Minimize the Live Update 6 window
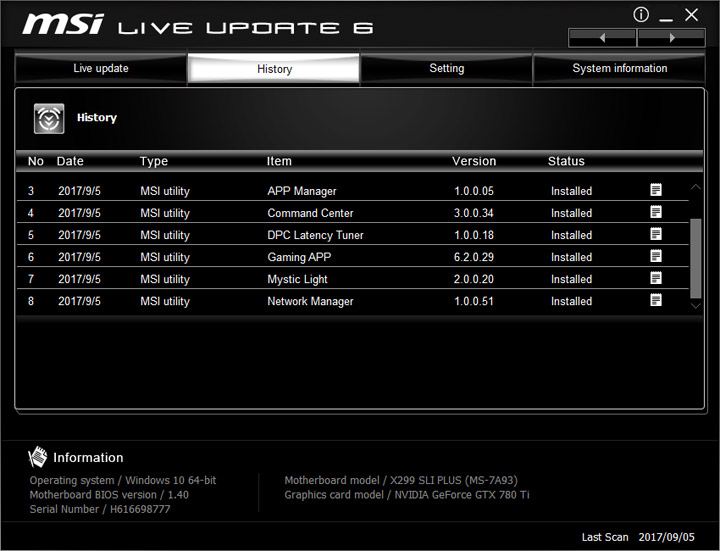Viewport: 720px width, 551px height. [x=666, y=18]
